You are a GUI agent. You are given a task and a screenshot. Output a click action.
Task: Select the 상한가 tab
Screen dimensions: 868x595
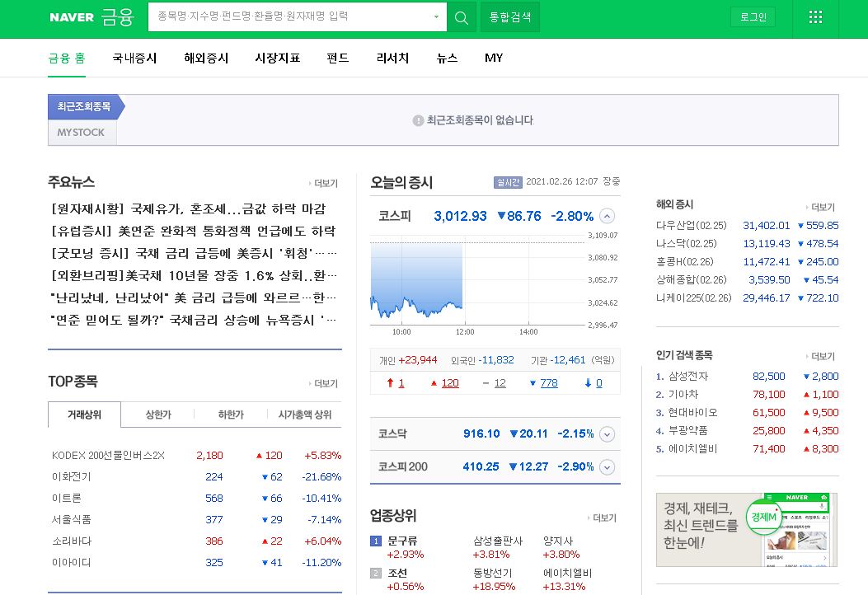pyautogui.click(x=158, y=415)
